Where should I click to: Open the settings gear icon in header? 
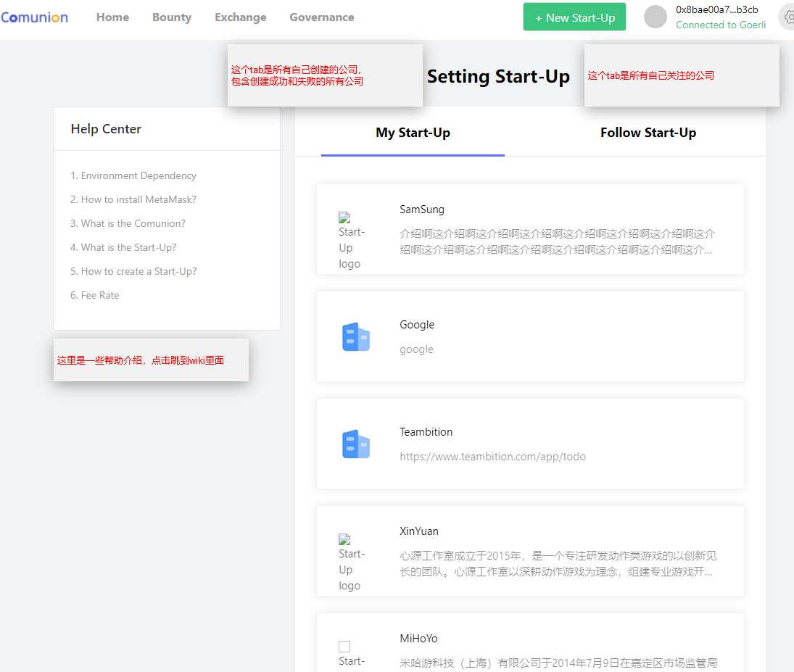point(788,17)
